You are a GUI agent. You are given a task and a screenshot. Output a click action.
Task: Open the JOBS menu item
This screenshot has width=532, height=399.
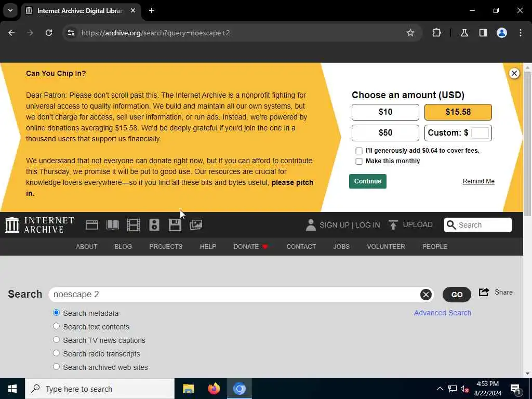pos(341,247)
